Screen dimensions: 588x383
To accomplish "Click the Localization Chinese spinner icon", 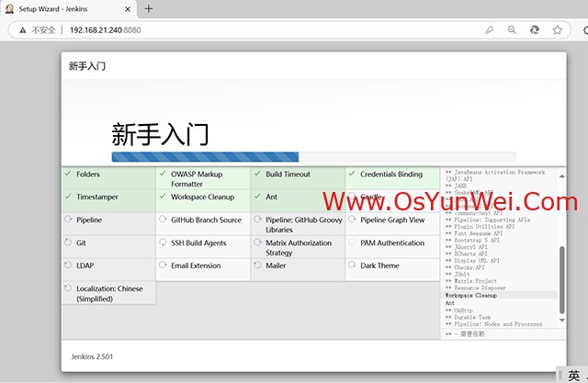I will (x=68, y=288).
